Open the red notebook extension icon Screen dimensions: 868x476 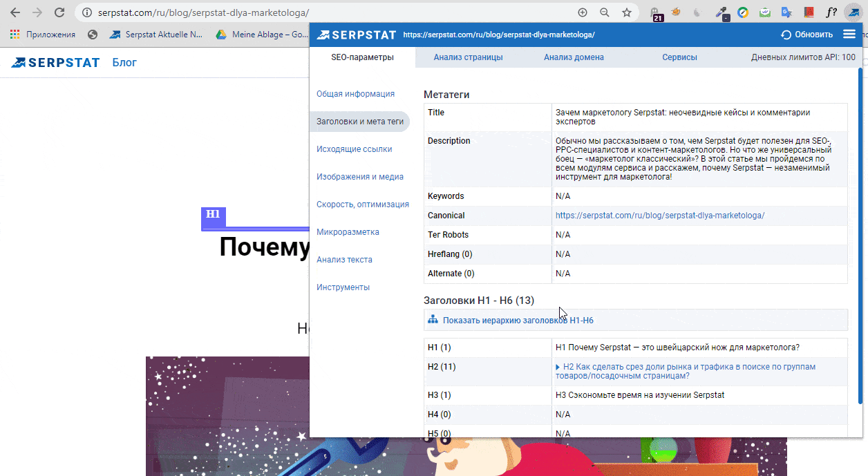(x=809, y=12)
